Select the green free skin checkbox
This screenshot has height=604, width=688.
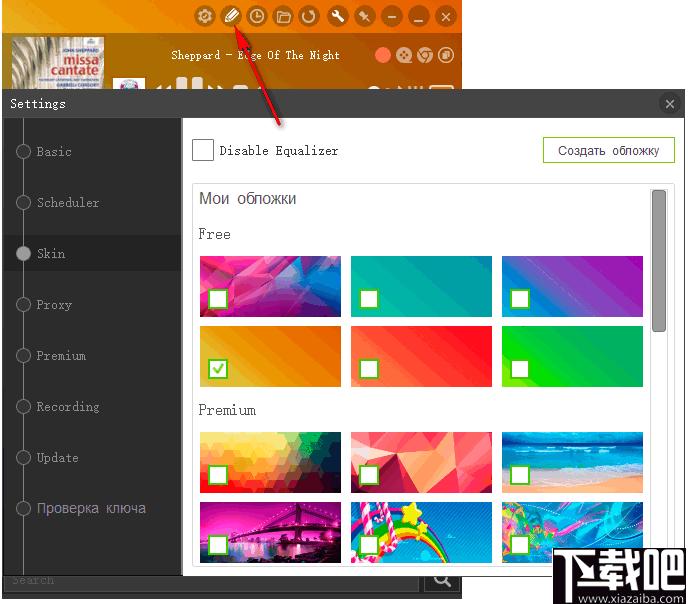click(520, 368)
